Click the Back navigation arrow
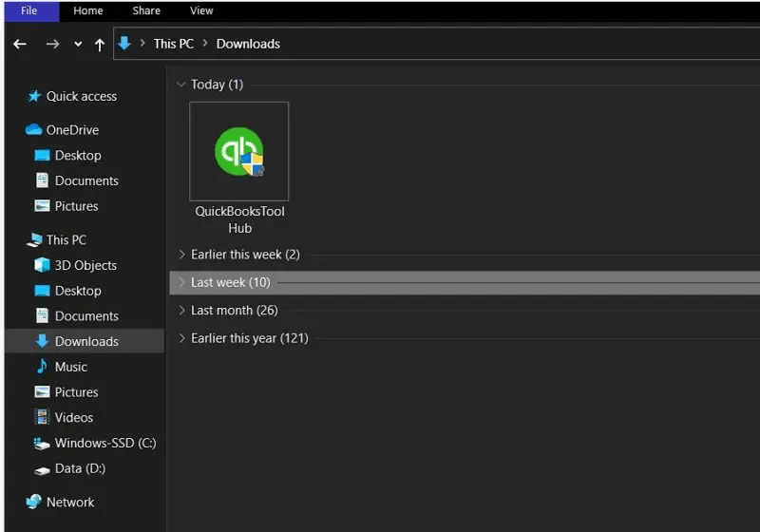Image resolution: width=760 pixels, height=532 pixels. click(x=20, y=44)
